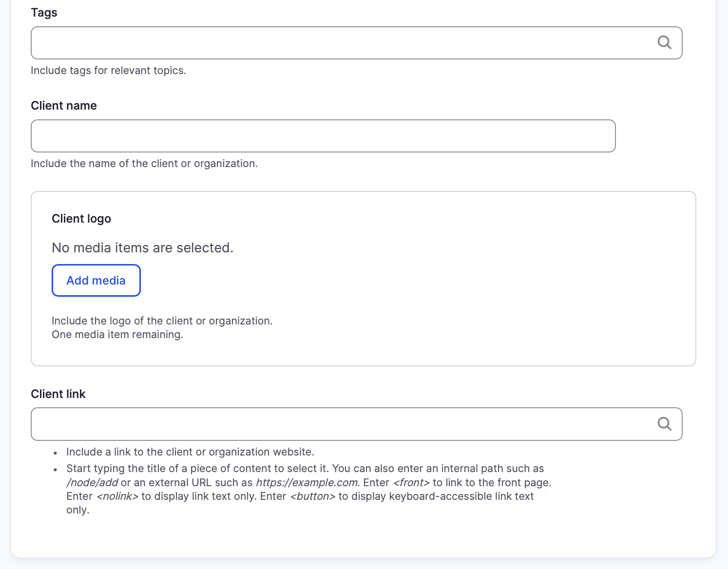Viewport: 728px width, 569px height.
Task: Select 'Include the name of the client' help text
Action: (144, 164)
